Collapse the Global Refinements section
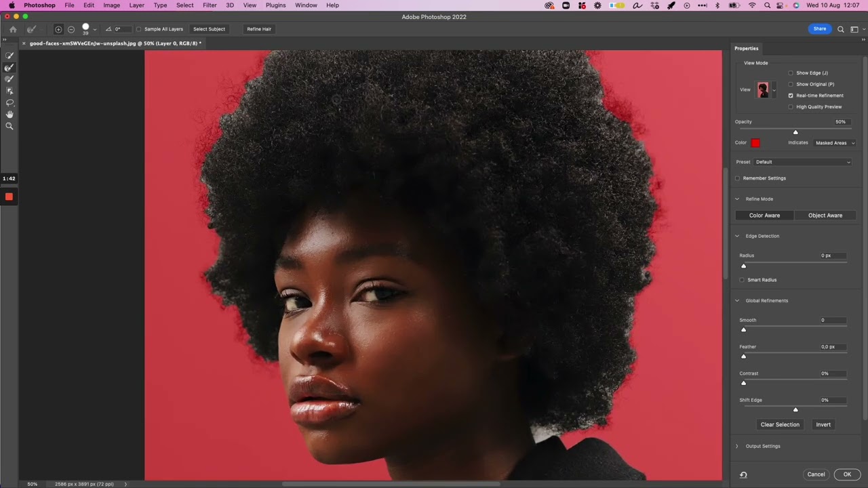Image resolution: width=868 pixels, height=488 pixels. pyautogui.click(x=737, y=301)
